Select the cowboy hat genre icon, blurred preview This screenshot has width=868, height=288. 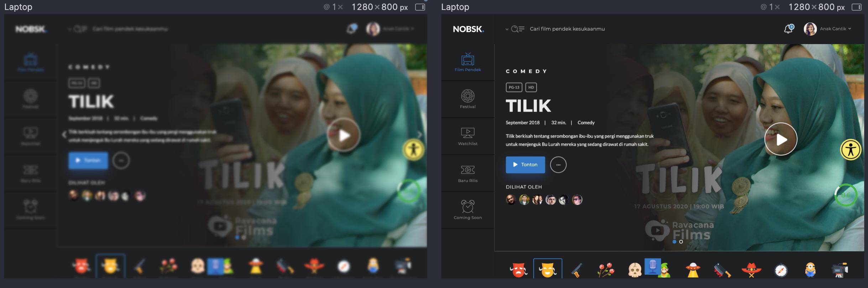(314, 266)
